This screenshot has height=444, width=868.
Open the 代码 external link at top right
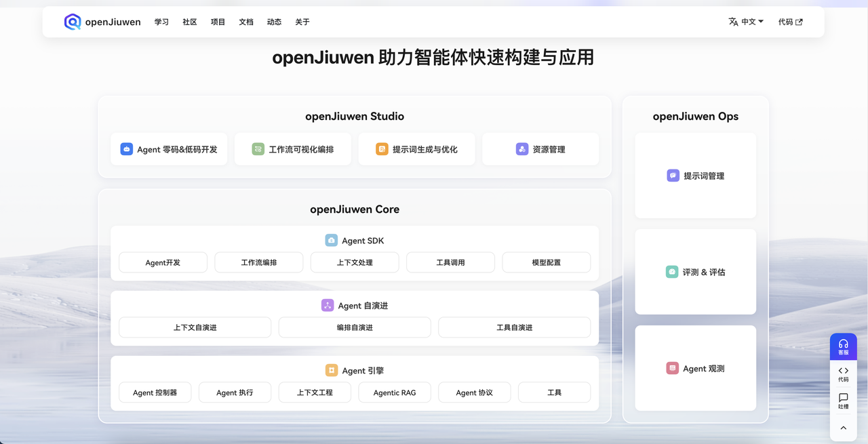point(790,21)
